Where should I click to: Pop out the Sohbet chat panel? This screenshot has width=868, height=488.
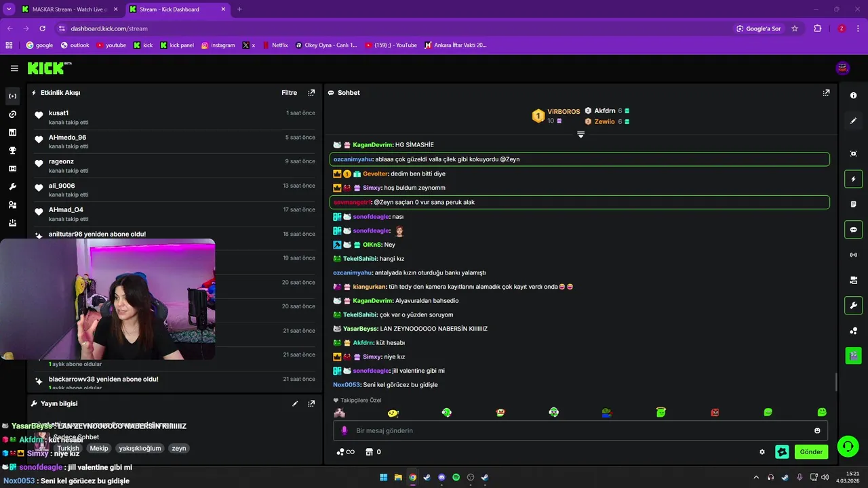click(826, 93)
